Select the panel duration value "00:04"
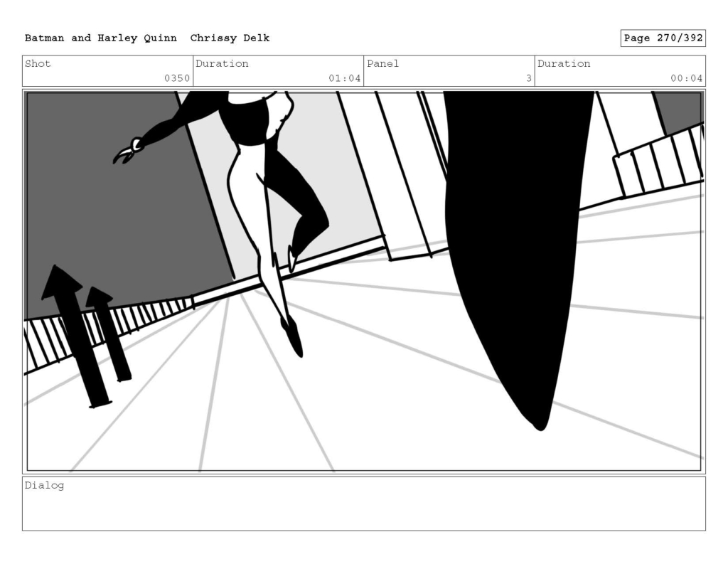728x564 pixels. pyautogui.click(x=686, y=78)
